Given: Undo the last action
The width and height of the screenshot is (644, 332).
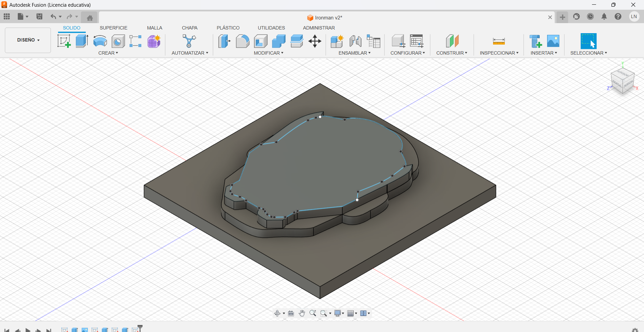Looking at the screenshot, I should tap(53, 16).
